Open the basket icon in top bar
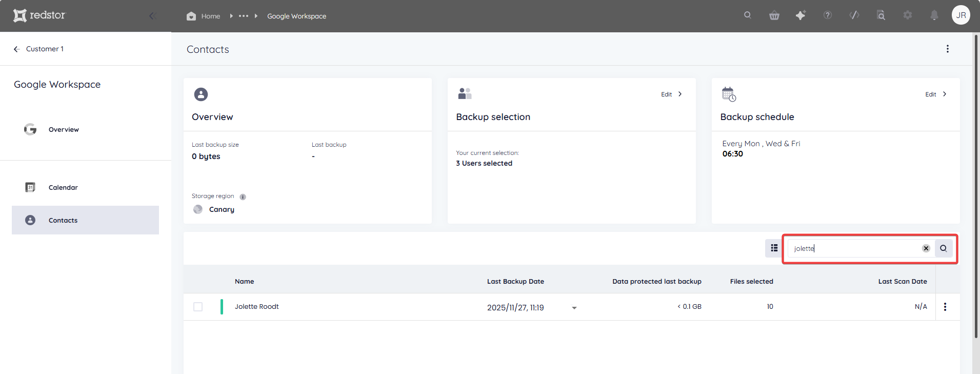The width and height of the screenshot is (980, 374). 774,15
